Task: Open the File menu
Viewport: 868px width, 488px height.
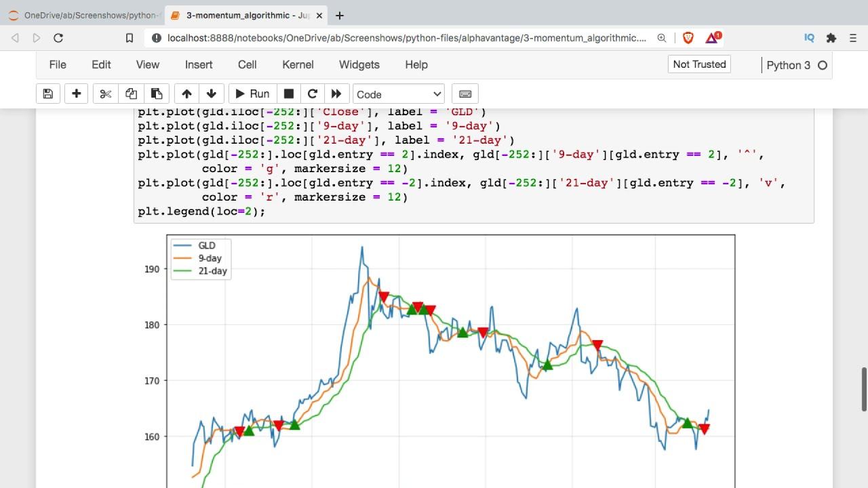Action: 58,64
